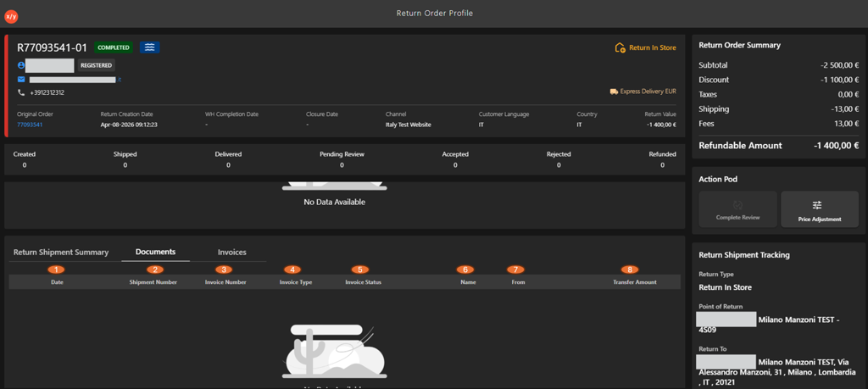Click the Express Delivery EUR text
Image resolution: width=868 pixels, height=389 pixels.
(x=648, y=92)
